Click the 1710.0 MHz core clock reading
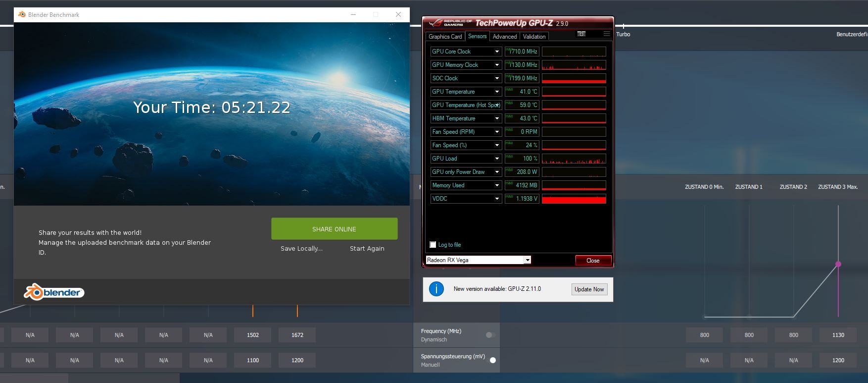 [522, 52]
